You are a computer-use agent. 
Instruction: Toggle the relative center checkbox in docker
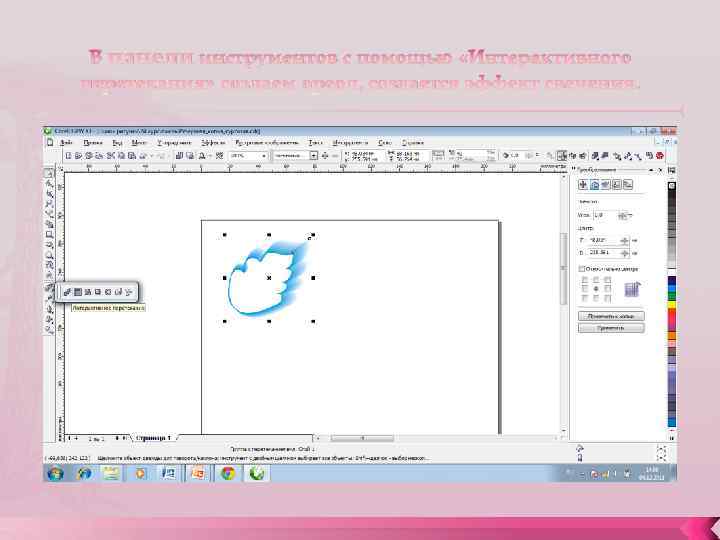(581, 269)
